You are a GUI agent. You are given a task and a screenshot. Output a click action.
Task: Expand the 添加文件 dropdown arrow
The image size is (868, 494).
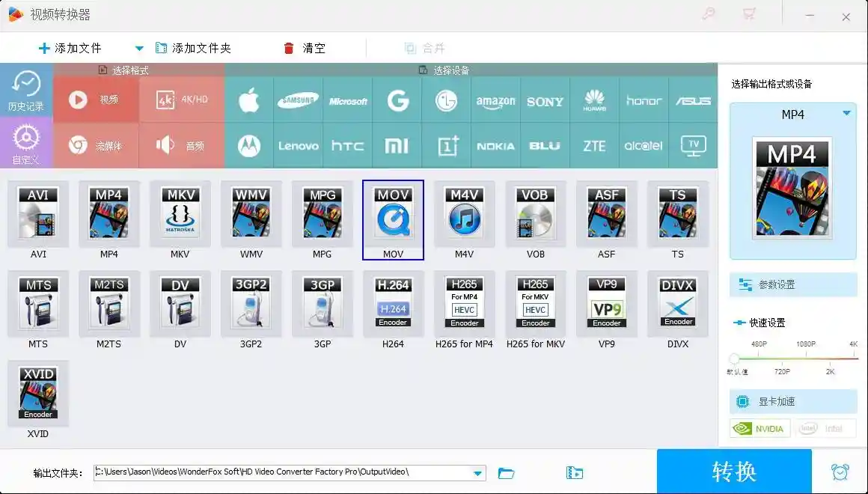pyautogui.click(x=139, y=48)
